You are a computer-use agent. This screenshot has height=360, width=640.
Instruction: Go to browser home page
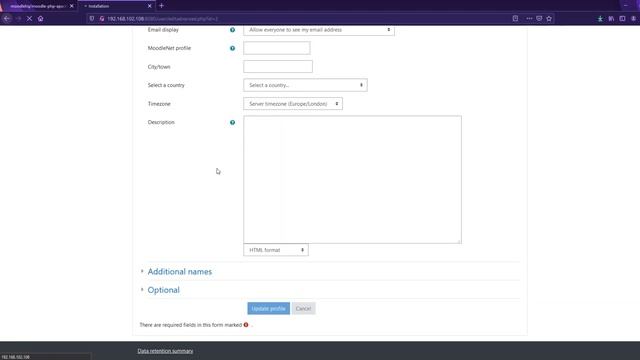40,18
